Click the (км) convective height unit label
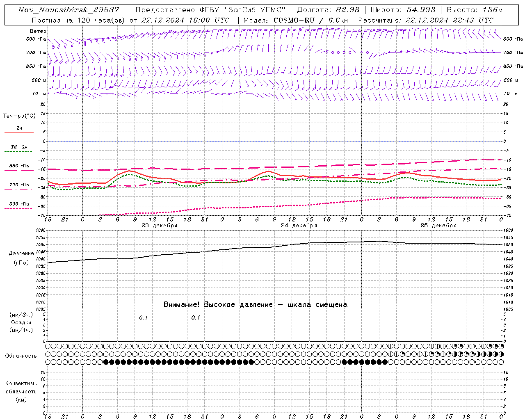Screen dimensions: 525x420 coord(22,399)
